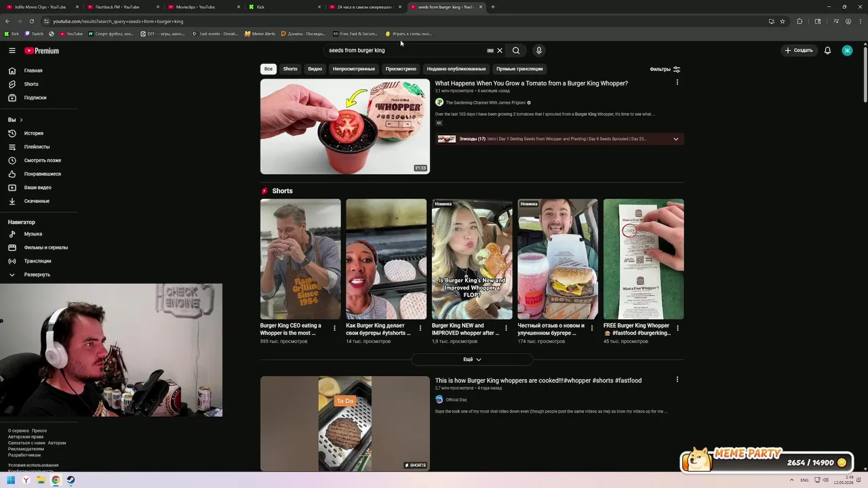Switch to JoBlo Movie Clips browser tab
Image resolution: width=868 pixels, height=488 pixels.
click(x=42, y=7)
